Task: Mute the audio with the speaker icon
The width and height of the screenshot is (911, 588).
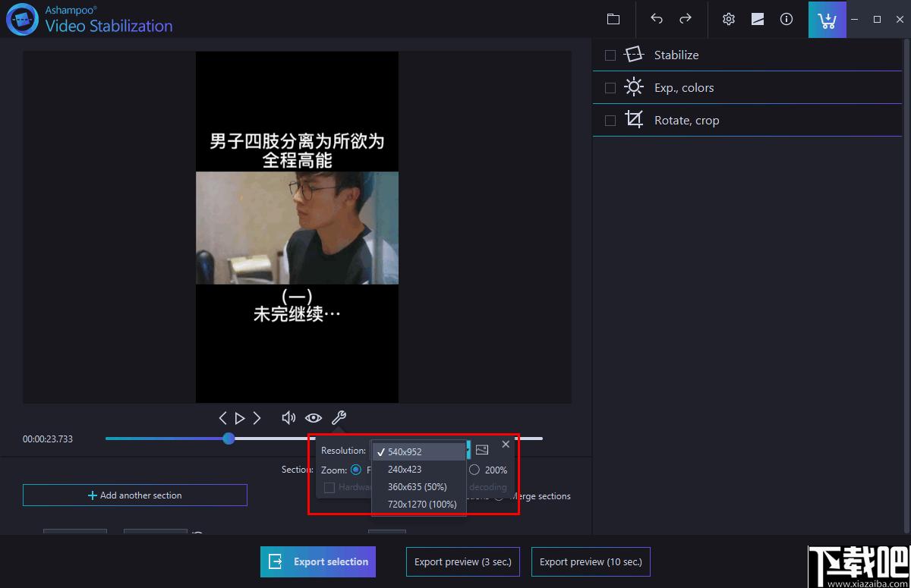Action: click(288, 418)
